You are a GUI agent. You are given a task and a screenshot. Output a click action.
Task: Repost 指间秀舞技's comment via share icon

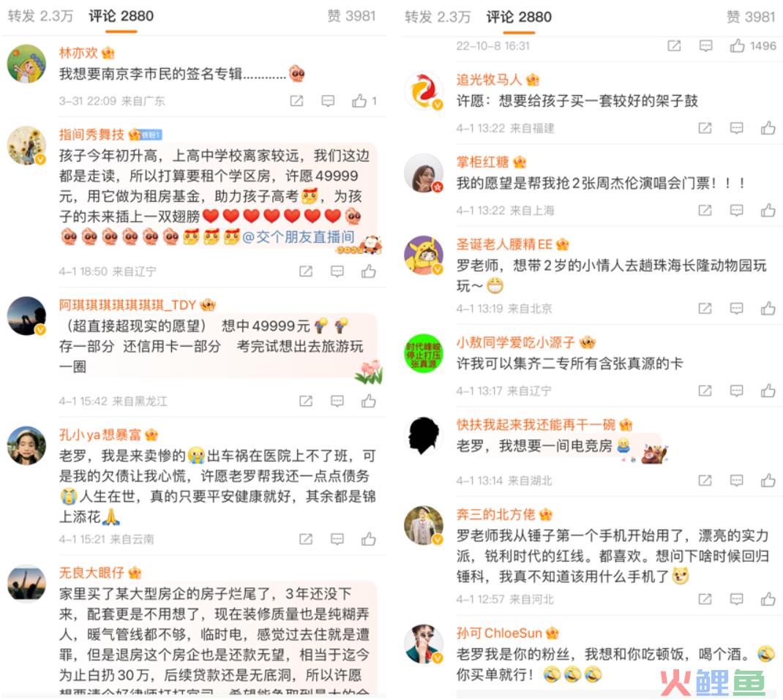(x=306, y=271)
